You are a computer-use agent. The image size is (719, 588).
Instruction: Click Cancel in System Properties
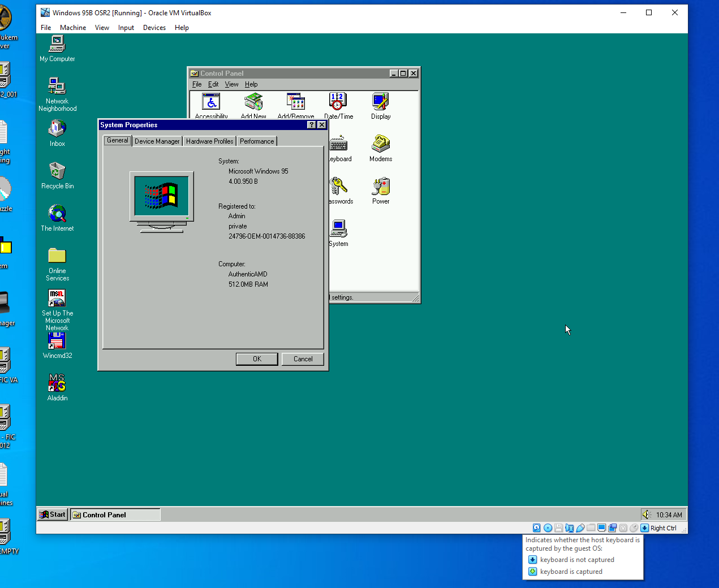pos(302,358)
